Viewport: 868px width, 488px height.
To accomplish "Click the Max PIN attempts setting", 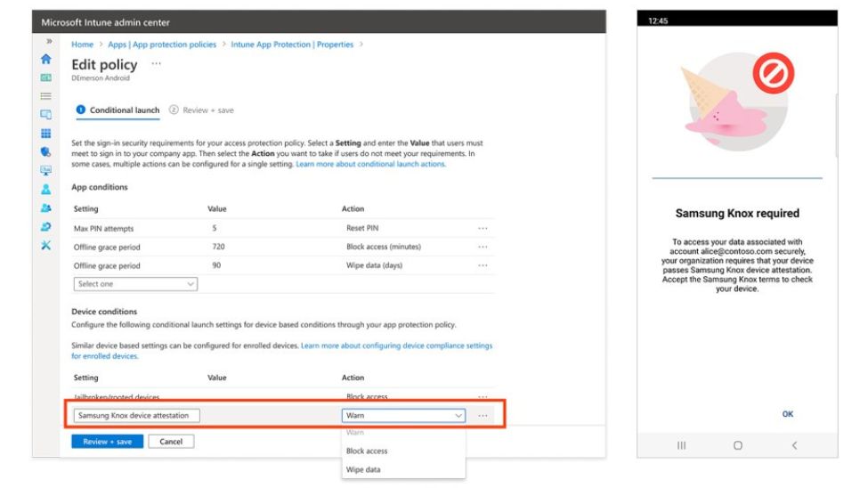I will tap(103, 228).
